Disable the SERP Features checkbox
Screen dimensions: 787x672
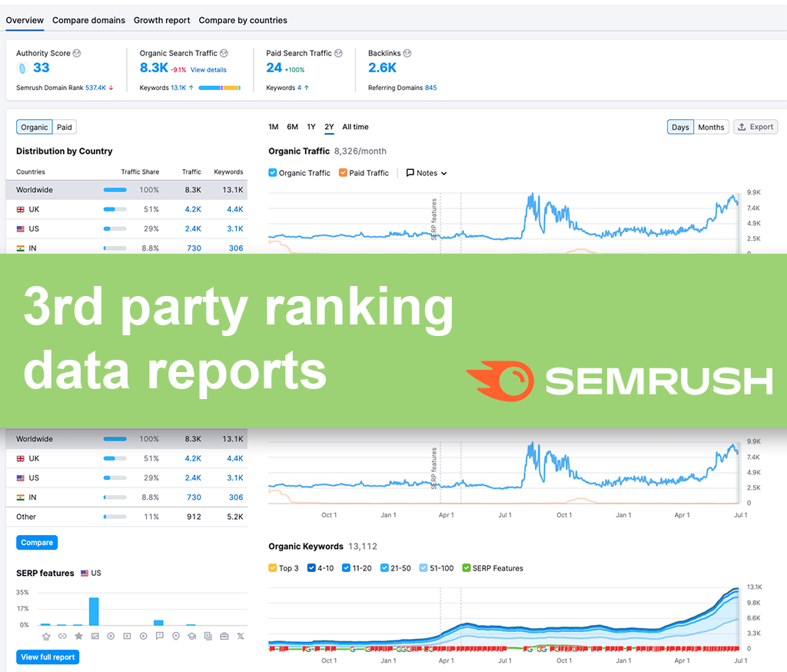tap(467, 568)
